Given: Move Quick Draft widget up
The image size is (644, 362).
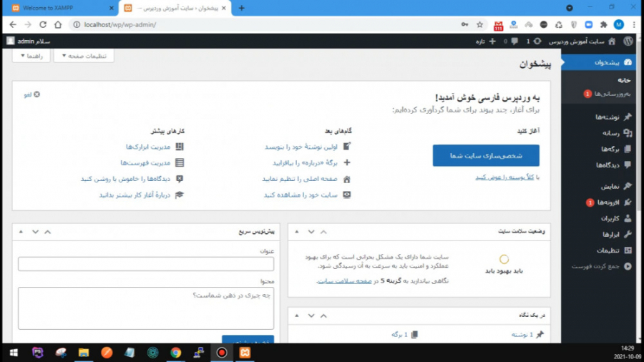Looking at the screenshot, I should pos(48,232).
